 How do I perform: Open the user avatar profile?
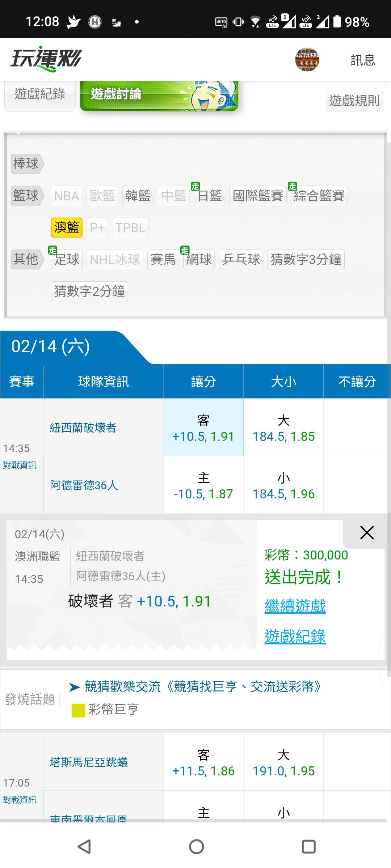point(307,59)
